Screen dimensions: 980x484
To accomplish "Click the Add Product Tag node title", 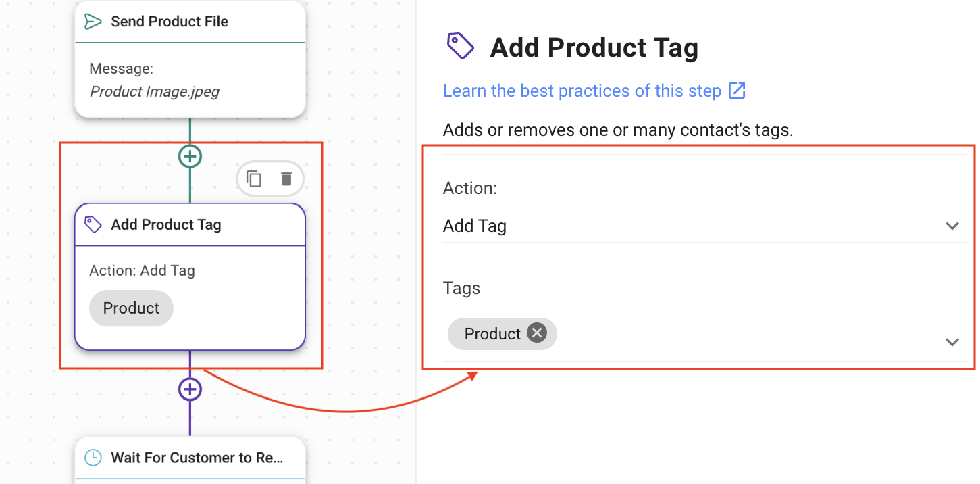I will coord(166,224).
